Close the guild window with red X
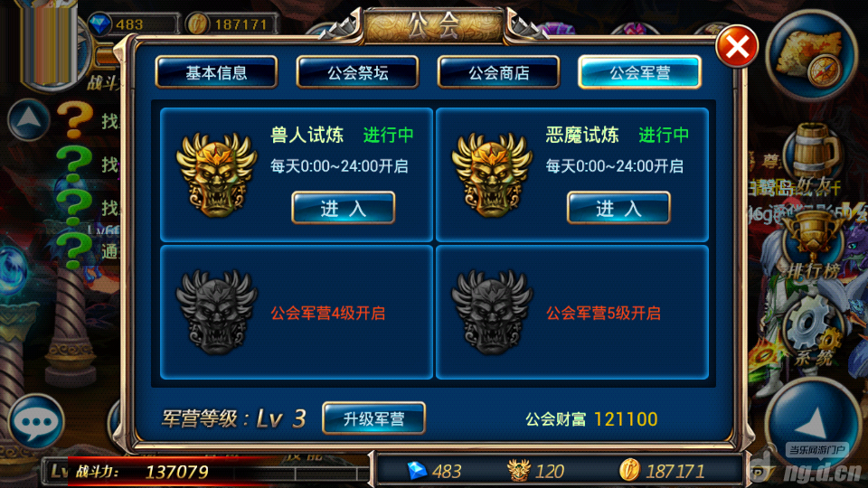The image size is (868, 488). point(737,47)
